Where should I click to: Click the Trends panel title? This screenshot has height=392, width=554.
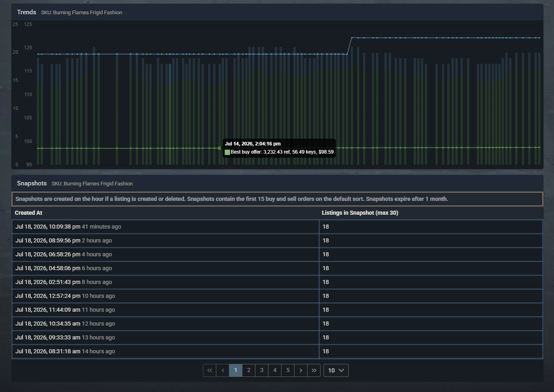click(26, 12)
